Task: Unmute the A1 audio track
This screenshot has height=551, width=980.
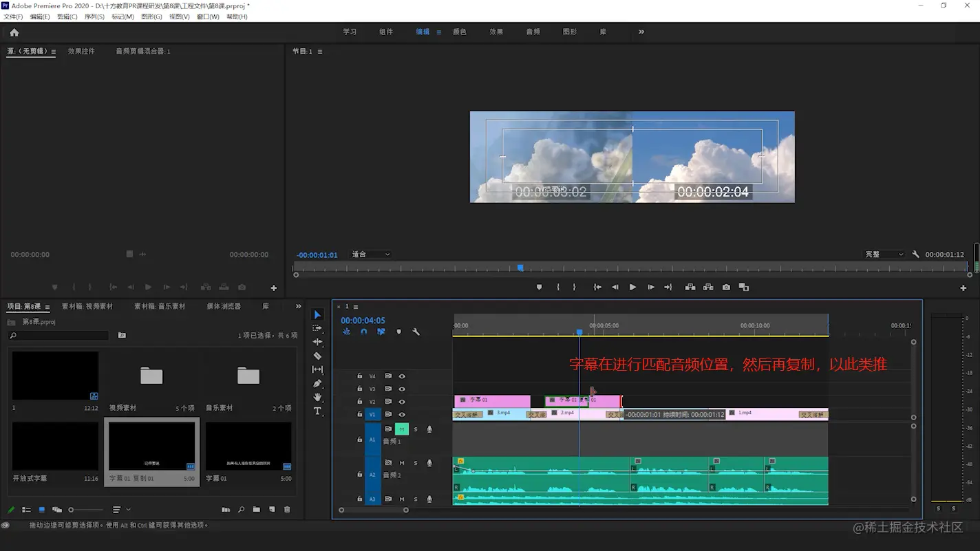Action: click(402, 429)
